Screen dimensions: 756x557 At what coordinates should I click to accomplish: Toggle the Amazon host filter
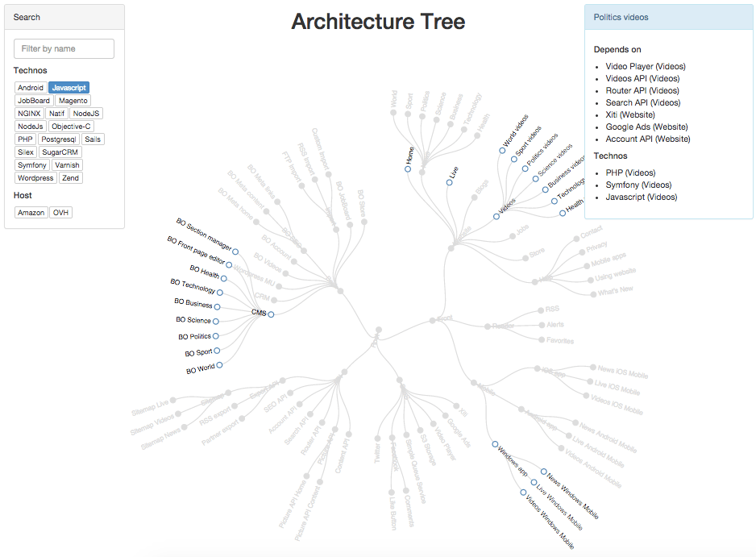coord(31,212)
